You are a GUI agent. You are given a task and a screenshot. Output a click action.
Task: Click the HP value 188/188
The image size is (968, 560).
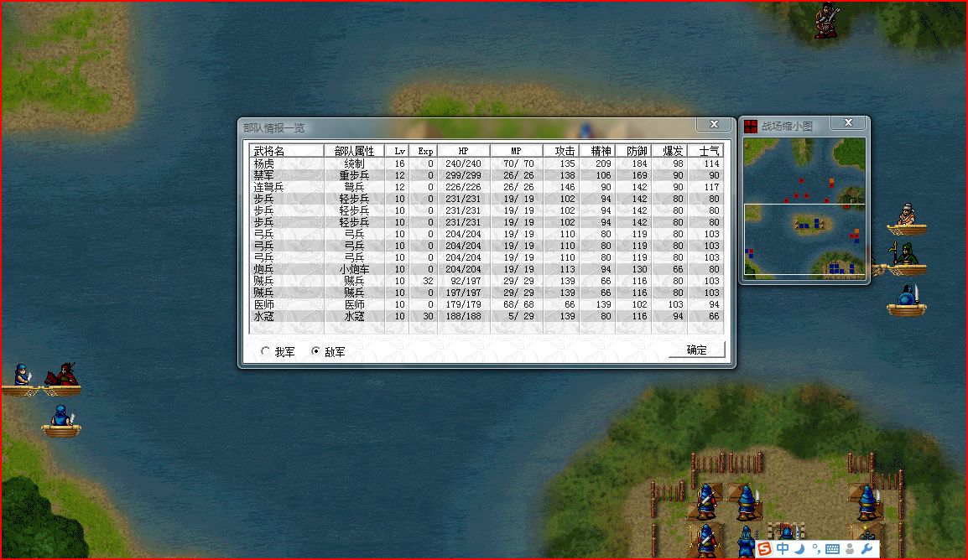[463, 316]
